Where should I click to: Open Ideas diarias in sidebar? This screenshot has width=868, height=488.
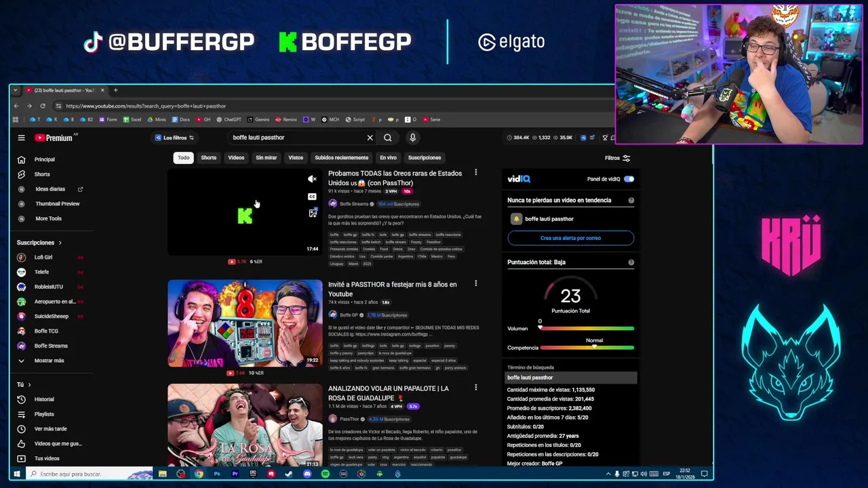pyautogui.click(x=51, y=189)
